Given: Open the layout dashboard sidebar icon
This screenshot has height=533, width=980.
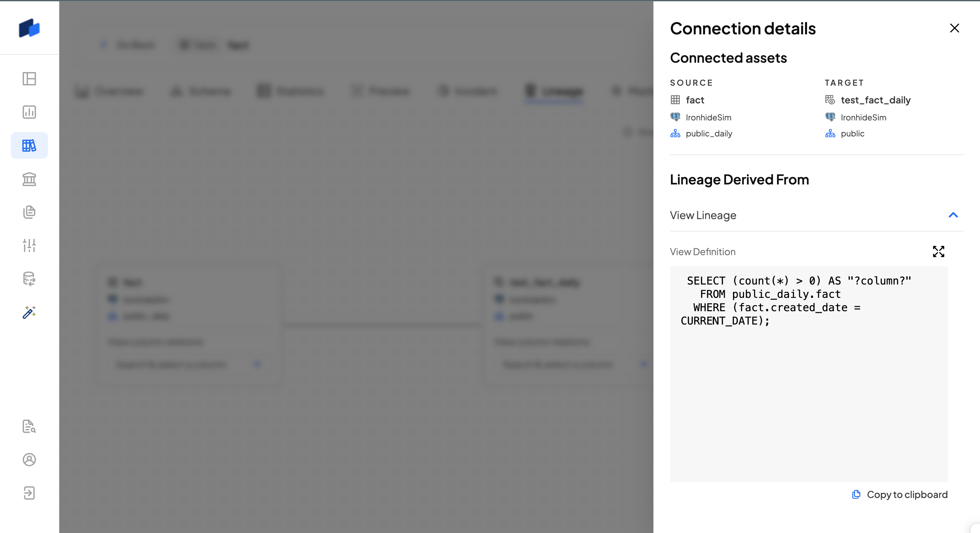Looking at the screenshot, I should coord(29,79).
